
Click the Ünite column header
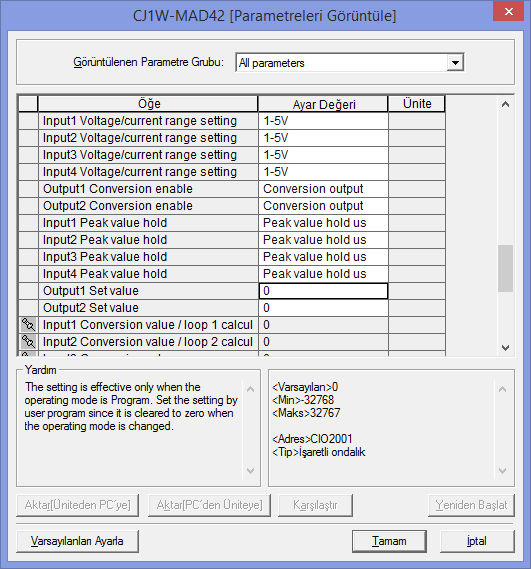(417, 104)
